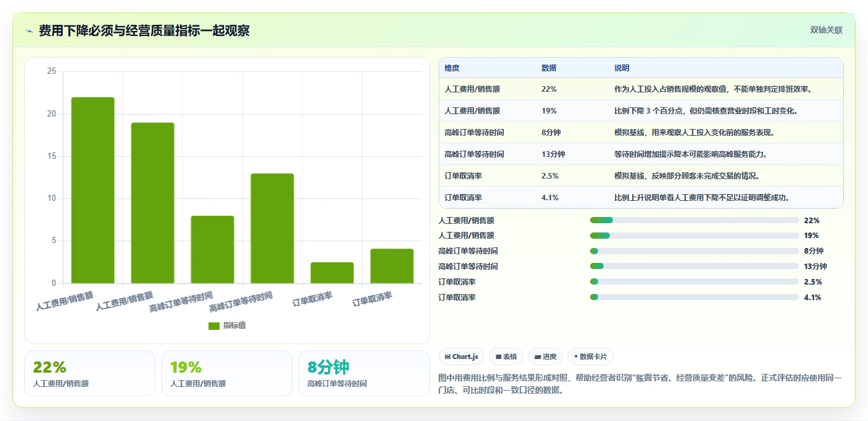The width and height of the screenshot is (868, 421).
Task: Click the 指标值 legend label
Action: point(235,326)
